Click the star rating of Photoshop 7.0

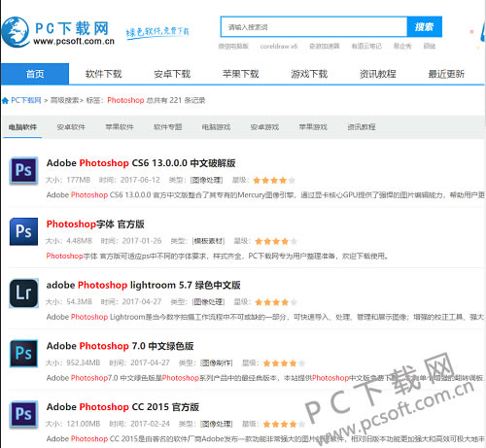tap(284, 363)
